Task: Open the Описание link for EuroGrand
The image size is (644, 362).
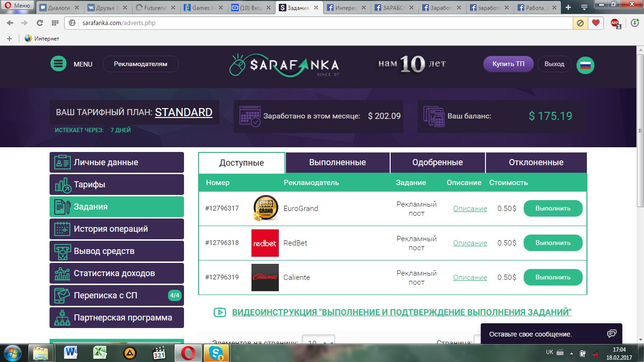Action: click(x=470, y=209)
